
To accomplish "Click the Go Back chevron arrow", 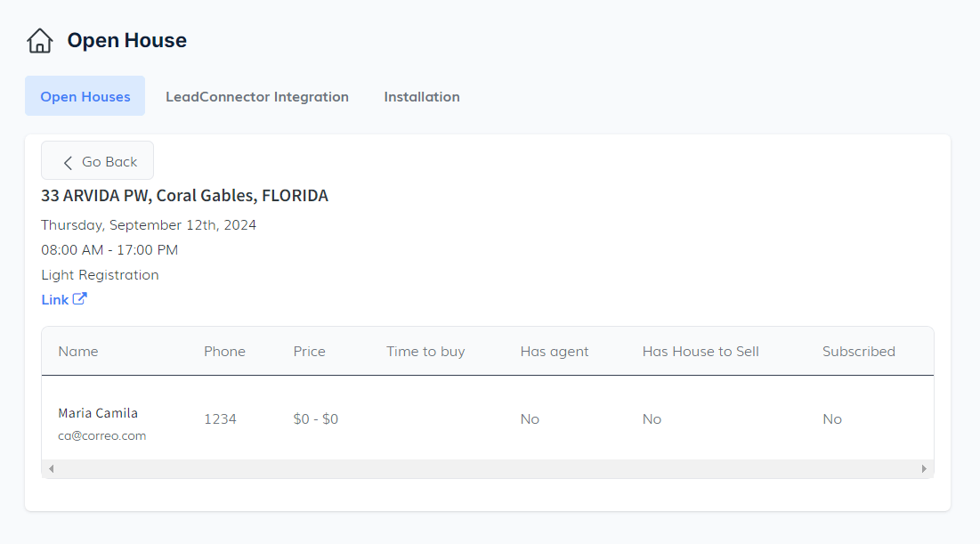I will [x=68, y=162].
